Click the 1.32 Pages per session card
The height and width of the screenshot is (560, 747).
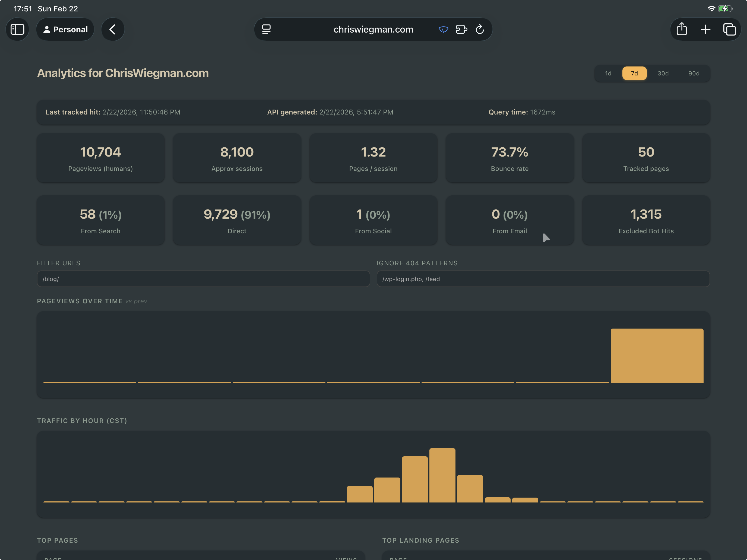pos(373,158)
